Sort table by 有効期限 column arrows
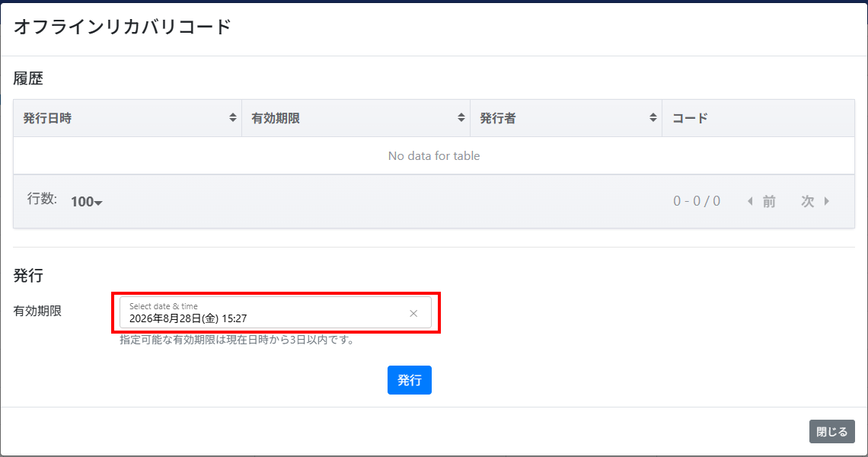 coord(461,117)
